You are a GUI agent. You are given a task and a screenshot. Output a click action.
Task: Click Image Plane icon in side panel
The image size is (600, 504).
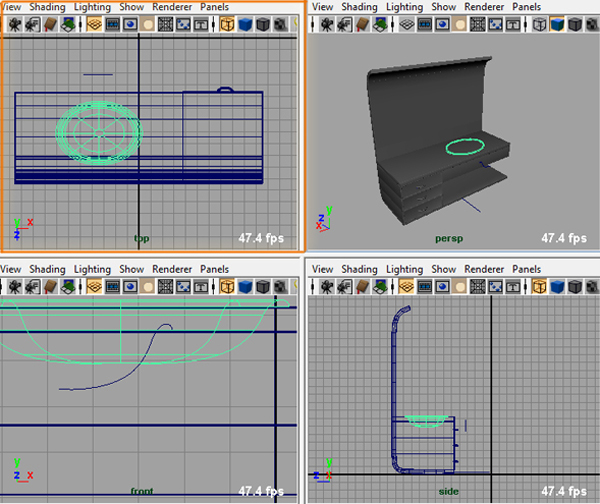pos(380,287)
